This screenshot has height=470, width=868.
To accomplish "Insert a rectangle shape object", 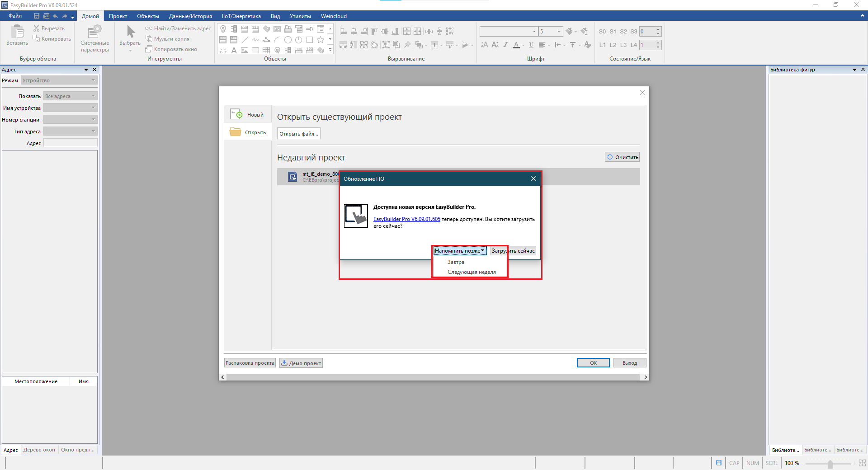I will [310, 40].
